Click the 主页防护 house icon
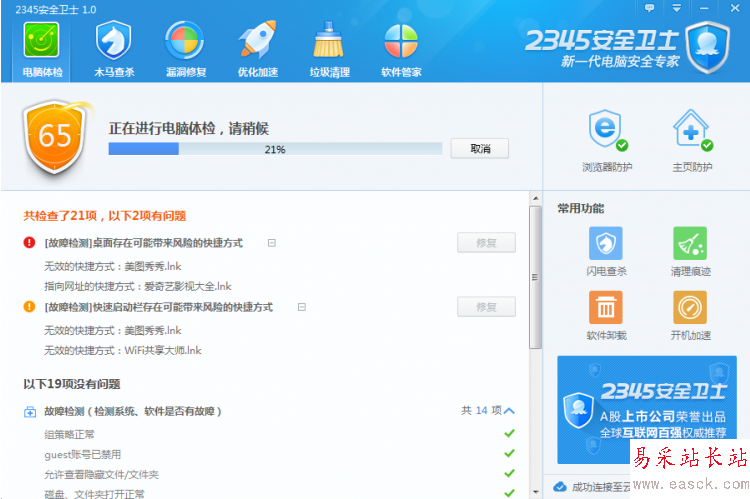Viewport: 750px width, 499px height. [x=692, y=130]
